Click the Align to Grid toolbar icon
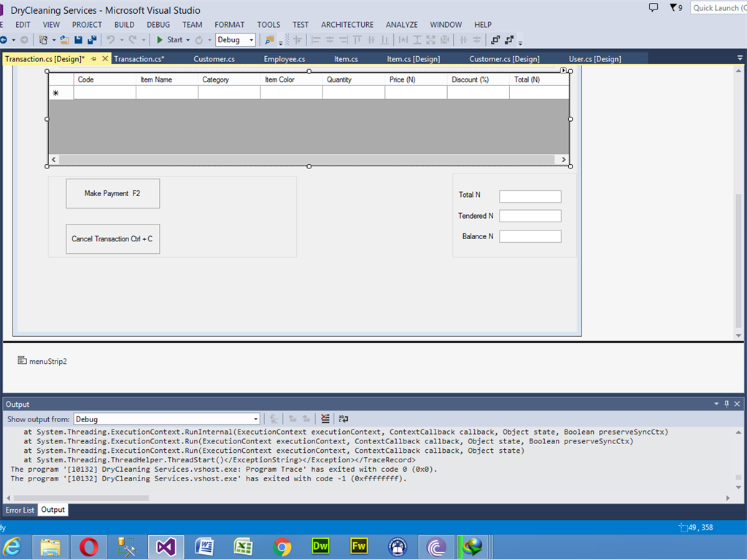The image size is (747, 560). pyautogui.click(x=298, y=40)
